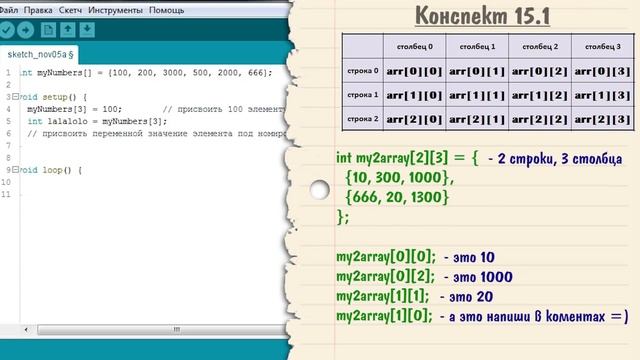Click the '{666, 20, 1300}' row

pos(397,197)
